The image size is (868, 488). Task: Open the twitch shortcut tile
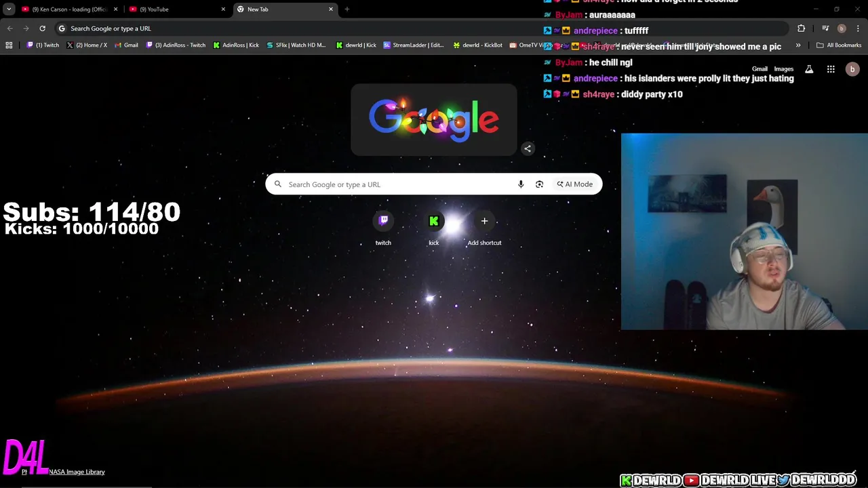point(383,229)
